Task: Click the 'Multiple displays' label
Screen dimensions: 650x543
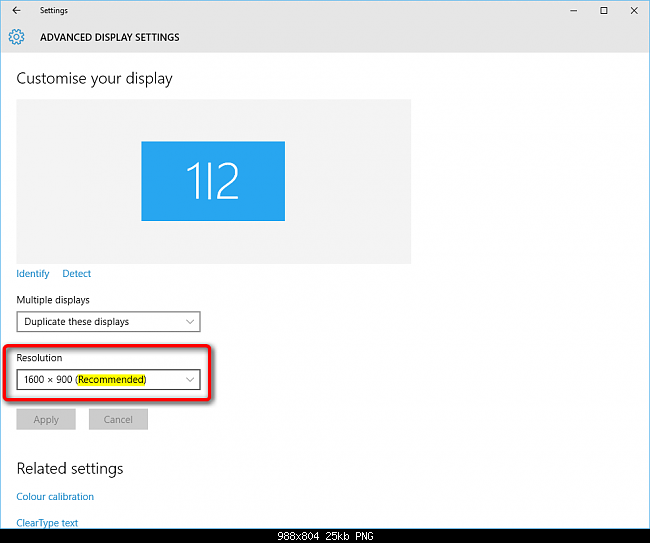Action: tap(53, 300)
